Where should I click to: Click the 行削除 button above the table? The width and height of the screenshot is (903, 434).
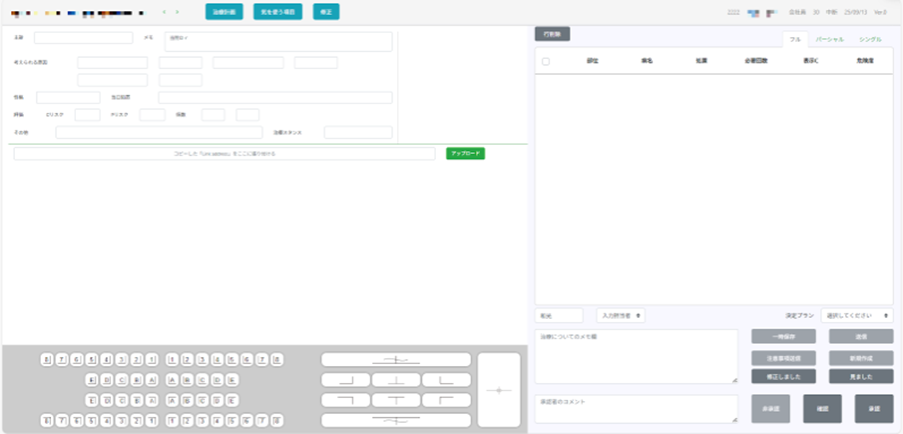552,34
